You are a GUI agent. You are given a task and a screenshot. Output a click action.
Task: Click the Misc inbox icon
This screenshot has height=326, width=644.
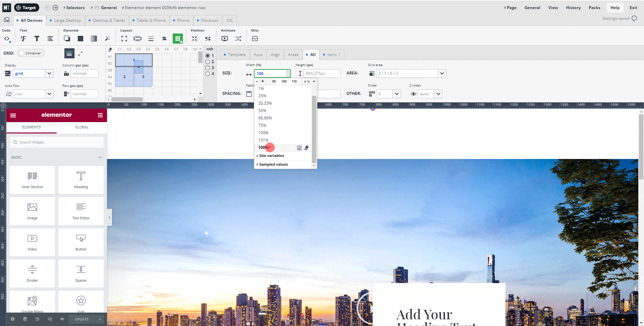255,39
